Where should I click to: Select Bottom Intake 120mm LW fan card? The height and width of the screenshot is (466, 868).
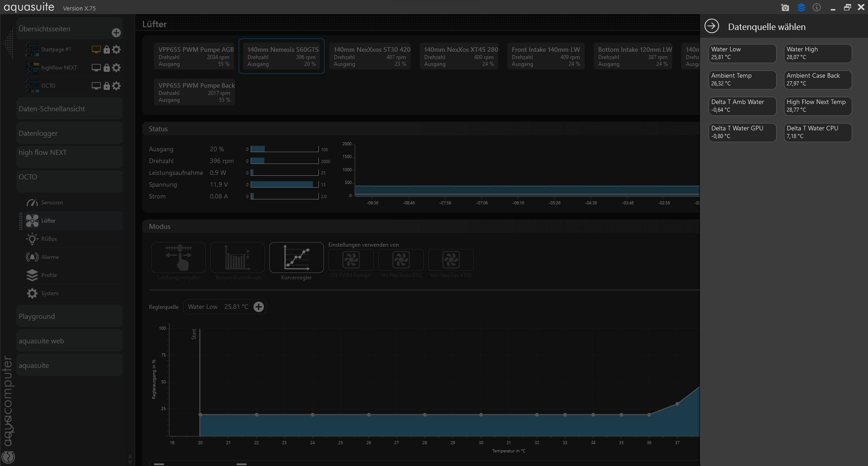(x=633, y=56)
